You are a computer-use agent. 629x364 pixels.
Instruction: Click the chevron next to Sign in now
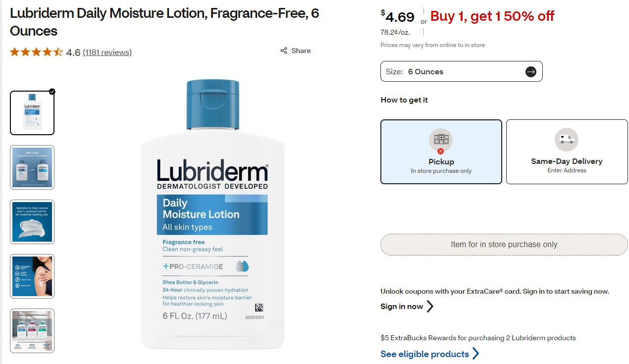(x=430, y=307)
